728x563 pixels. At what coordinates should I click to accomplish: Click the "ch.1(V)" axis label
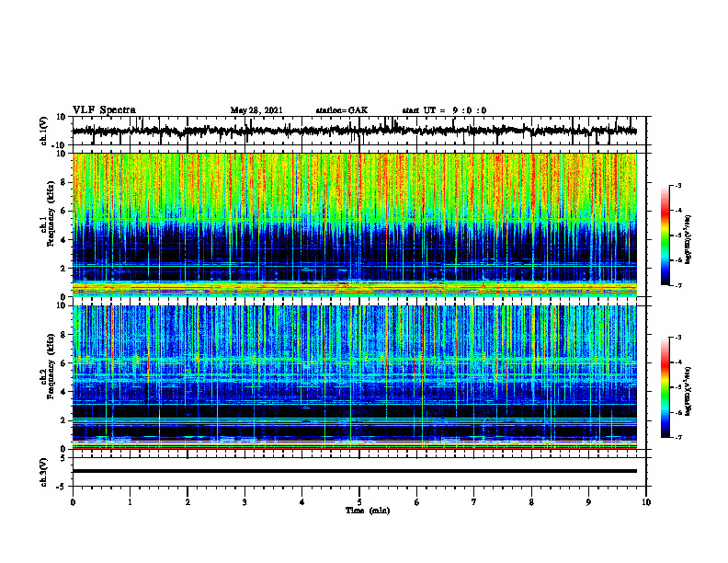[44, 131]
